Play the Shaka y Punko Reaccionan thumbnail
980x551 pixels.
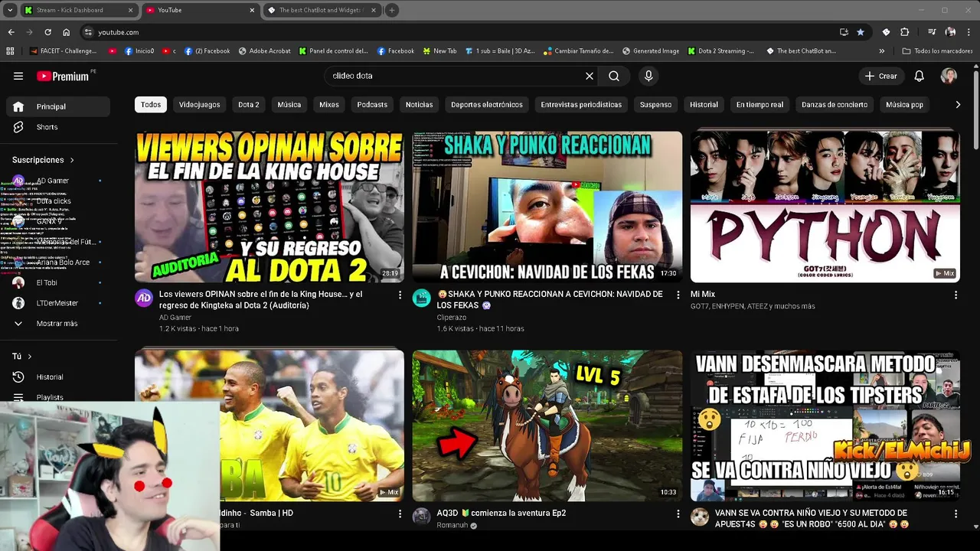point(547,207)
